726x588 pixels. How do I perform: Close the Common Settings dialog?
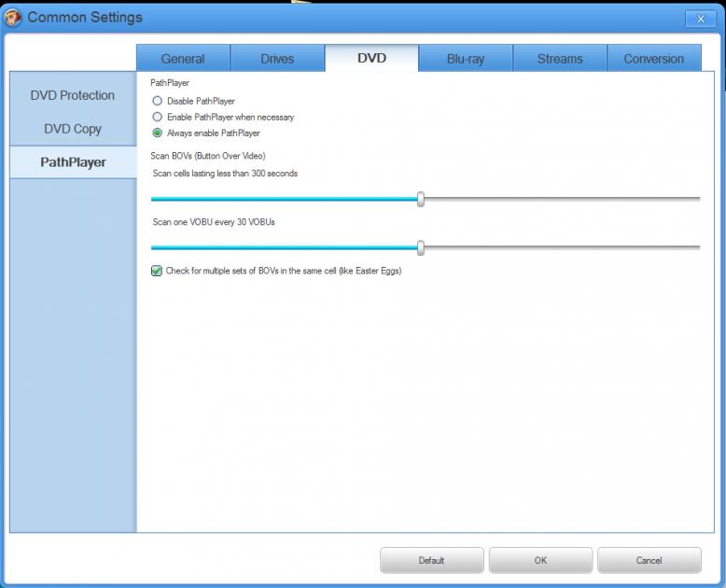[700, 19]
